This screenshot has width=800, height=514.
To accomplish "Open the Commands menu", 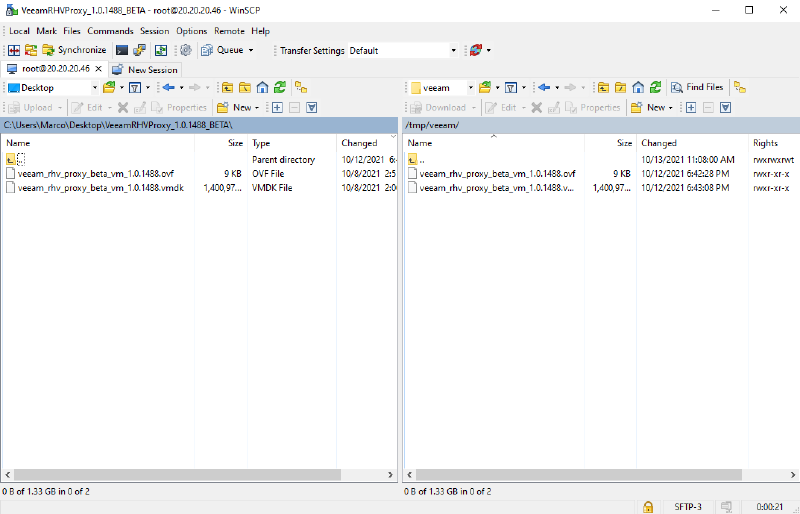I will [110, 31].
